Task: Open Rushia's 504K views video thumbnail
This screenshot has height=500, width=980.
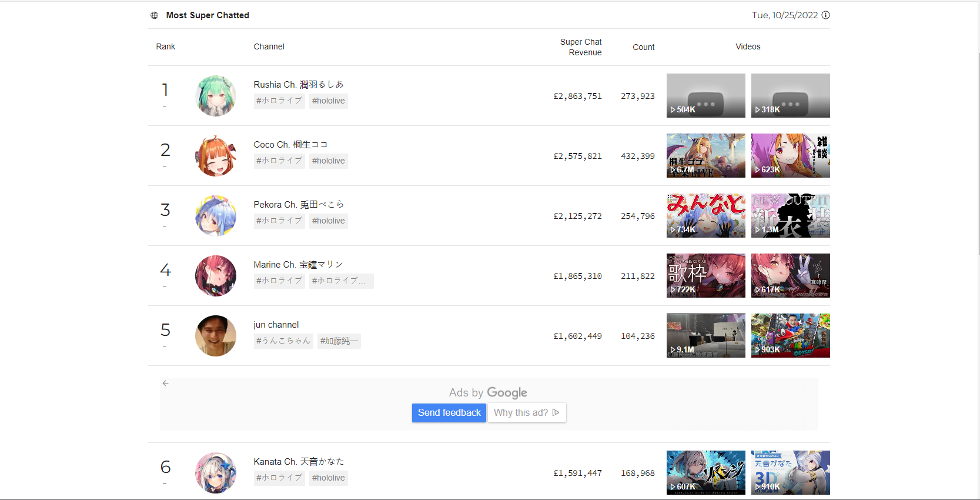Action: (706, 96)
